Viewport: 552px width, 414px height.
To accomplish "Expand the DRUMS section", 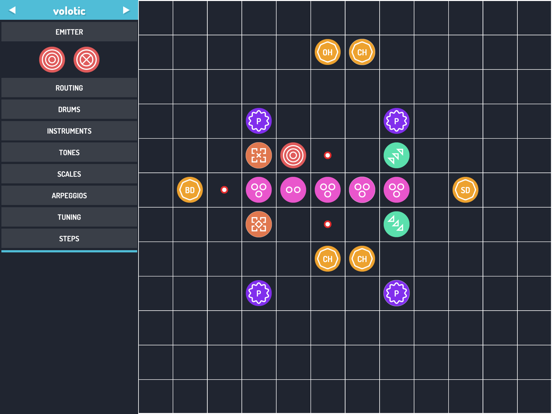I will [x=69, y=109].
